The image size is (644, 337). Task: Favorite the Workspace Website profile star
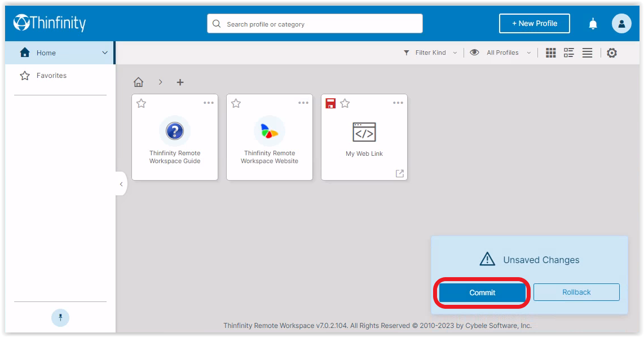click(236, 103)
